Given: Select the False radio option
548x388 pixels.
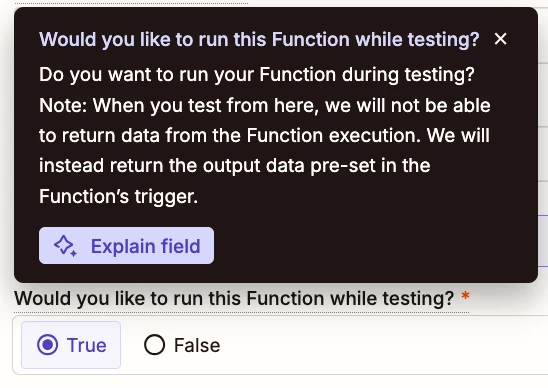Looking at the screenshot, I should tap(182, 345).
